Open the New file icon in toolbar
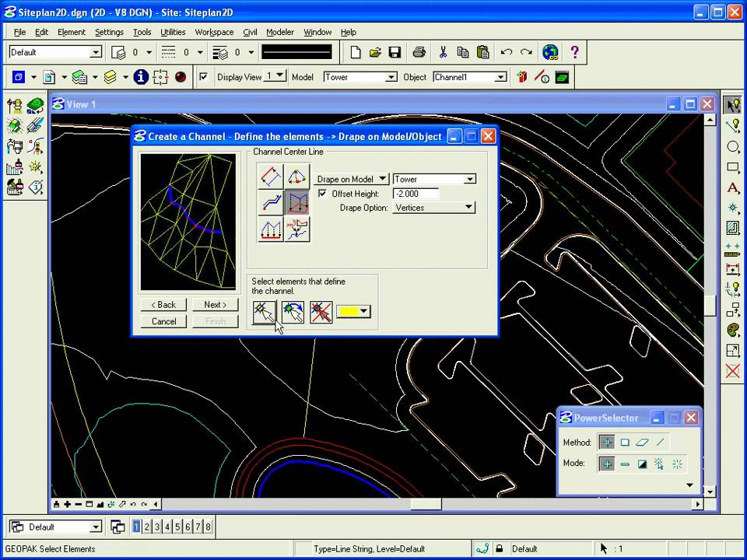The image size is (747, 560). pos(356,52)
